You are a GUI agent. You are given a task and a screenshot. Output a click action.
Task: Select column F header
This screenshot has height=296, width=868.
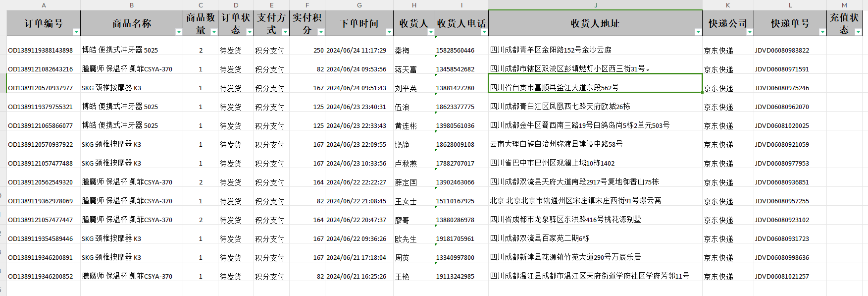[307, 5]
